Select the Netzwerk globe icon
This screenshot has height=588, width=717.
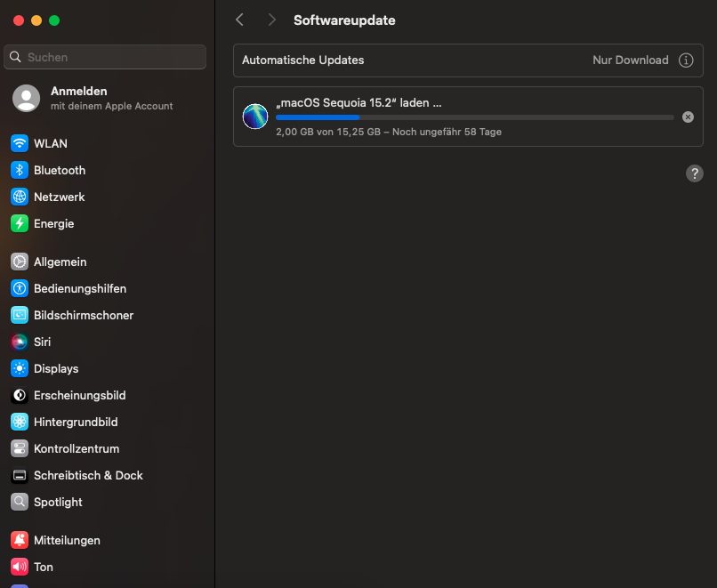pyautogui.click(x=20, y=197)
